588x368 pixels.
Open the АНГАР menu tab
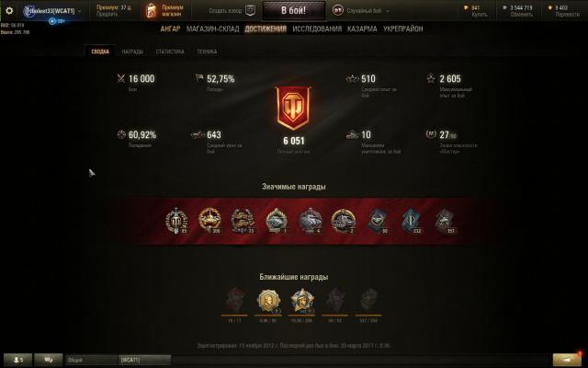(170, 29)
